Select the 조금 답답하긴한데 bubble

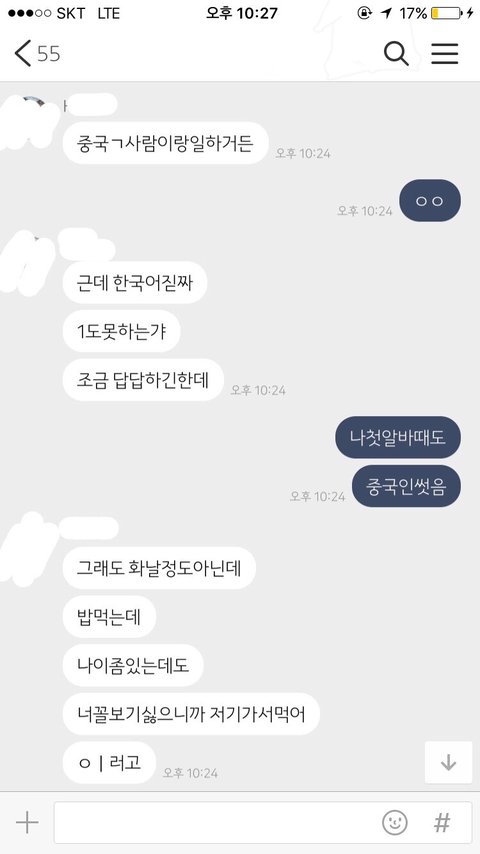coord(143,380)
